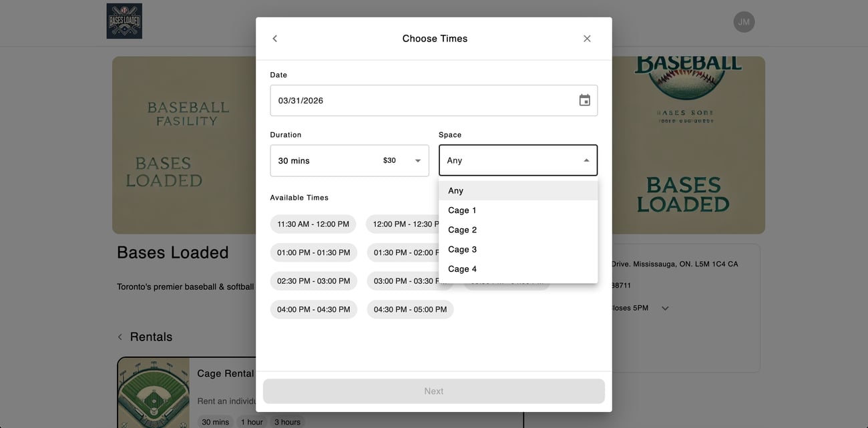This screenshot has width=868, height=428.
Task: Click the 1 hour tag on Cage Rental
Action: point(250,422)
